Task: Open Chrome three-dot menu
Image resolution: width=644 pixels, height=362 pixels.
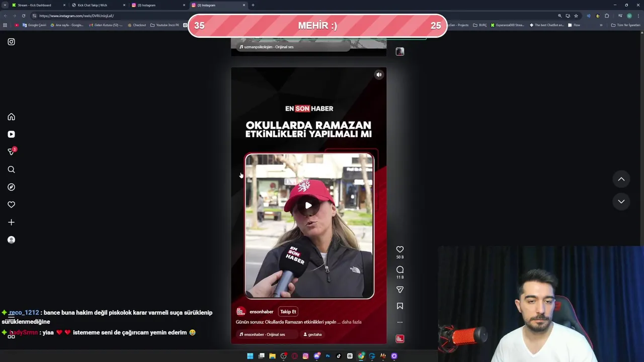Action: point(638,16)
